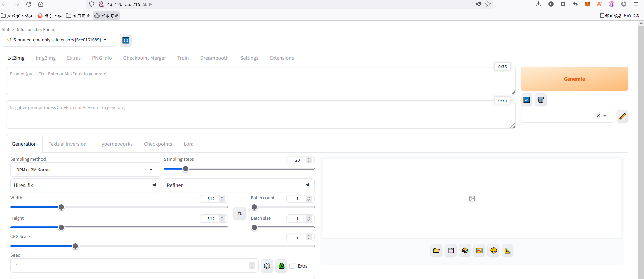Save zip archive box icon
The height and width of the screenshot is (279, 644).
coord(465,251)
